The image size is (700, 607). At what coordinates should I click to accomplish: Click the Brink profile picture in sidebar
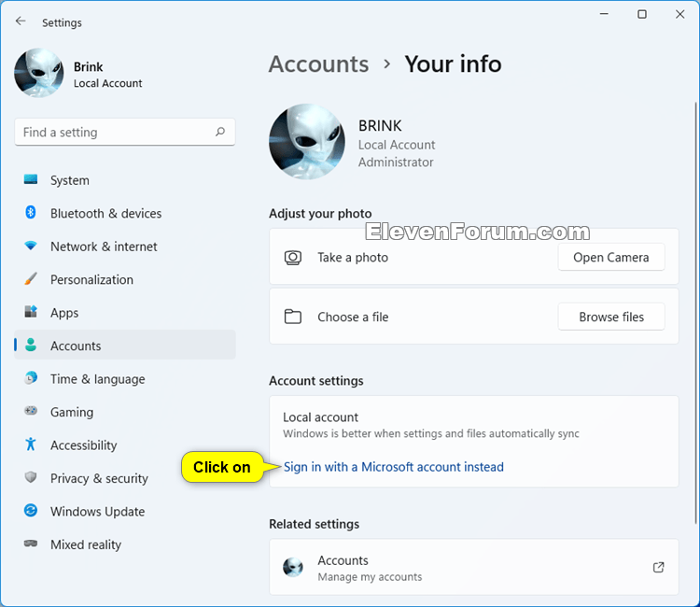(39, 73)
